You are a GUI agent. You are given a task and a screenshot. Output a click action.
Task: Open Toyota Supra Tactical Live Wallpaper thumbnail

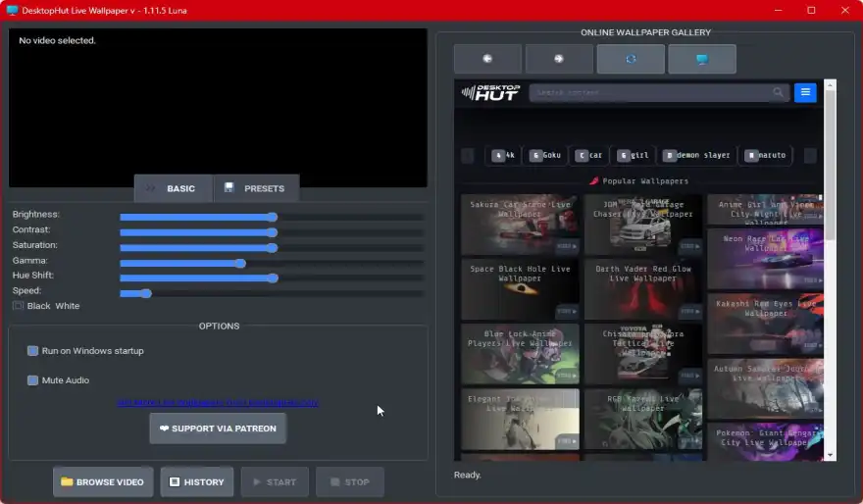643,354
